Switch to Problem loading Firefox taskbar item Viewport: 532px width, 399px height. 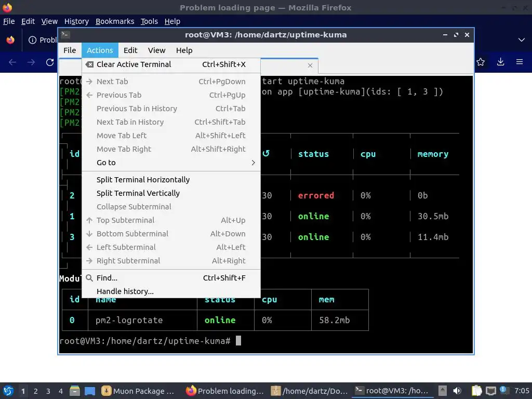pos(225,391)
